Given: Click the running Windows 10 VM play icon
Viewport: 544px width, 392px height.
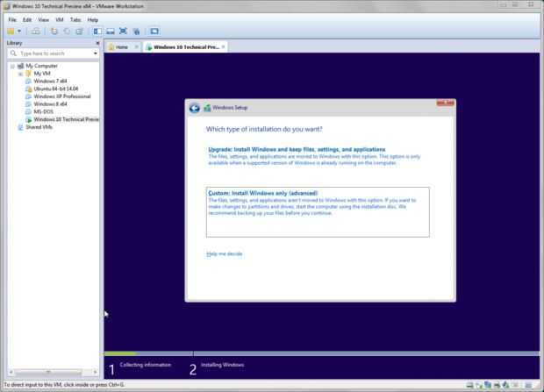Looking at the screenshot, I should point(28,119).
